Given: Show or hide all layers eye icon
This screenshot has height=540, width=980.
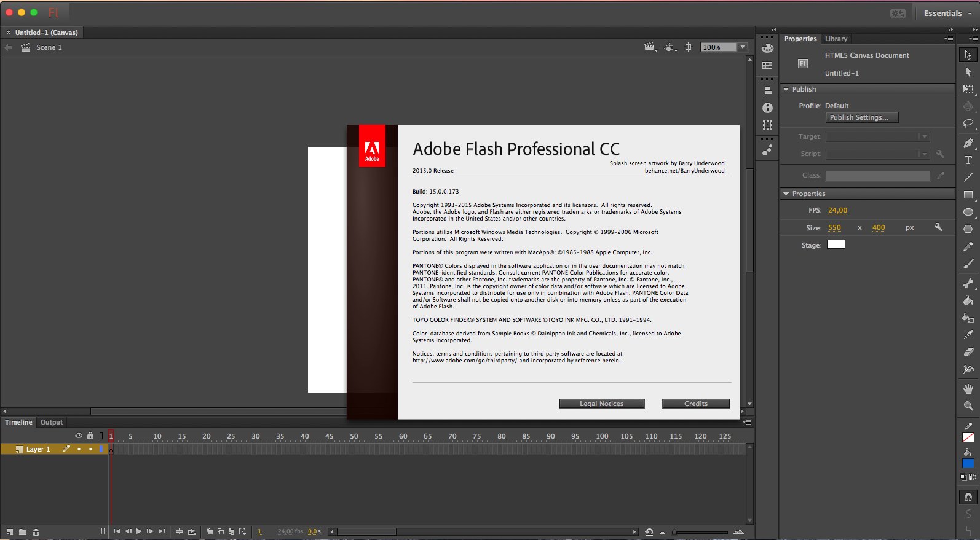Looking at the screenshot, I should (x=79, y=436).
